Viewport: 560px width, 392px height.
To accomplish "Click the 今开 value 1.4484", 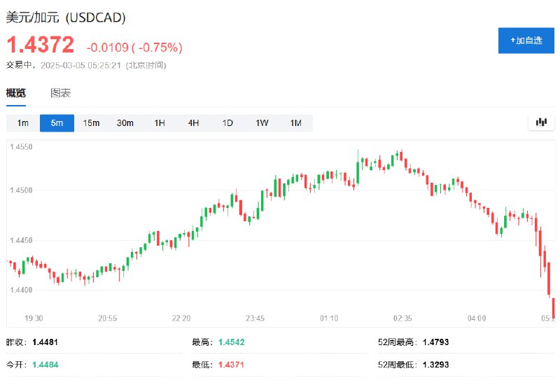I will point(45,365).
